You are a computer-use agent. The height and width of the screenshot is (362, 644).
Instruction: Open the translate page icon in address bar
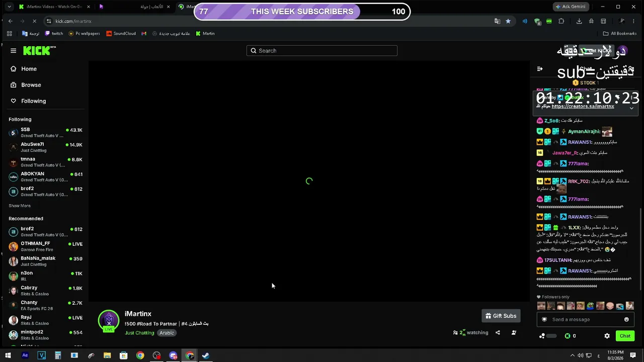497,21
